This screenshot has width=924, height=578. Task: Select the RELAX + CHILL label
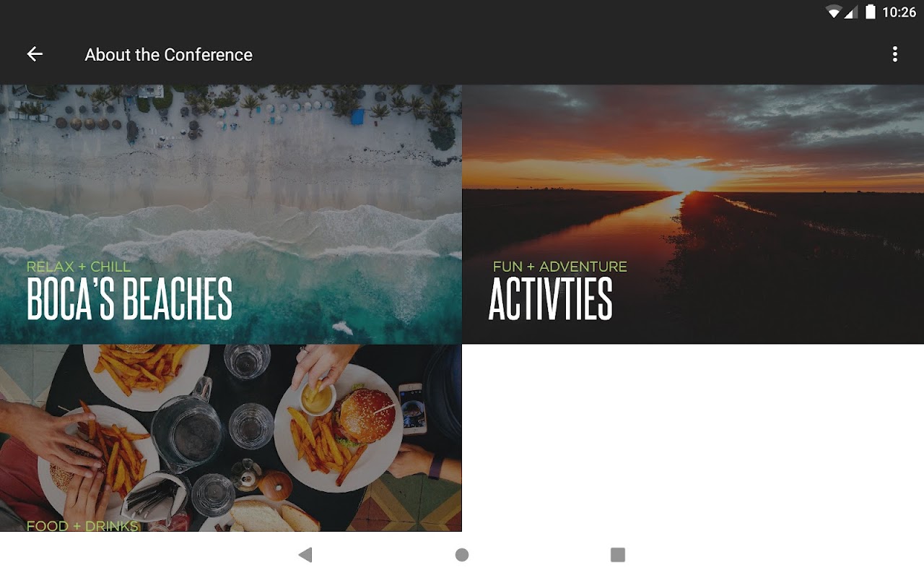coord(79,267)
